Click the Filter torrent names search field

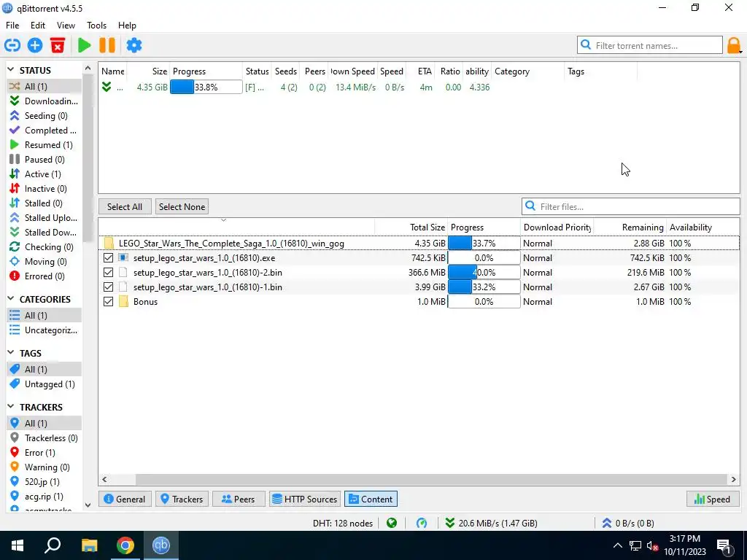pos(650,46)
